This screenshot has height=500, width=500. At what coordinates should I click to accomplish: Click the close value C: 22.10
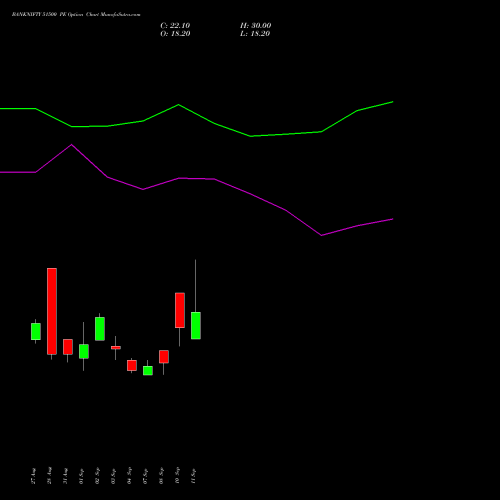point(175,26)
